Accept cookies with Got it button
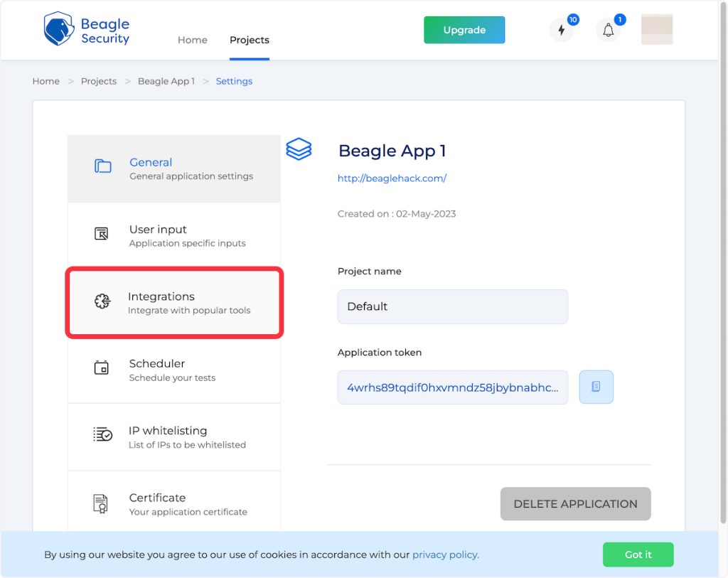This screenshot has width=728, height=578. [x=638, y=555]
